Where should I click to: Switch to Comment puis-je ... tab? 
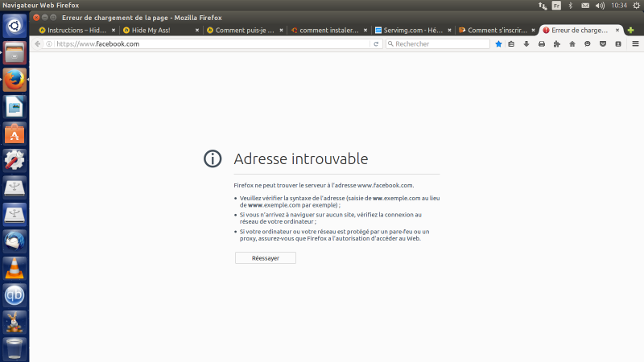point(245,31)
